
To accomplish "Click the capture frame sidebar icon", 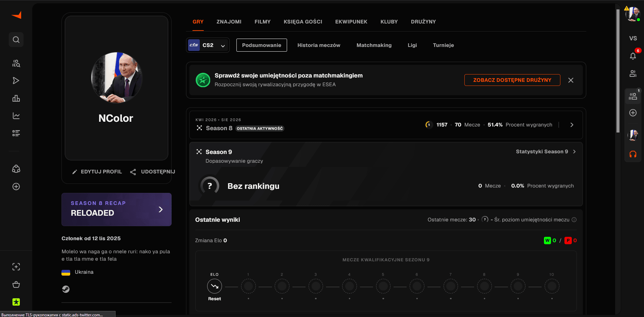I will tap(16, 267).
